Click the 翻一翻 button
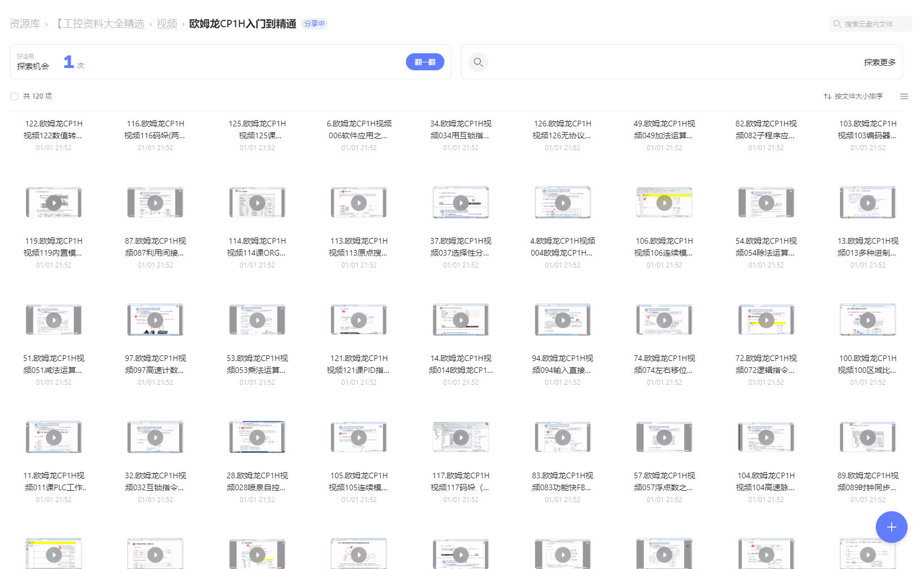Screen dimensions: 924x569 click(425, 61)
